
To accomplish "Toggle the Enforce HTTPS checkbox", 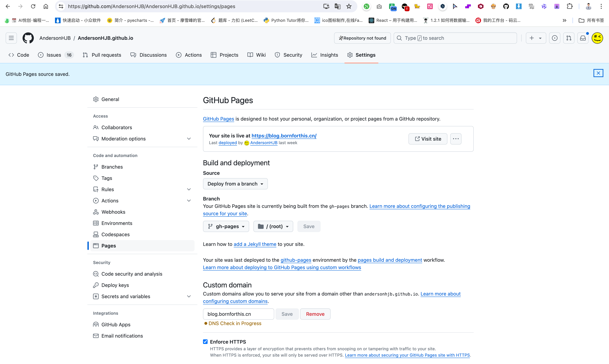I will [205, 342].
